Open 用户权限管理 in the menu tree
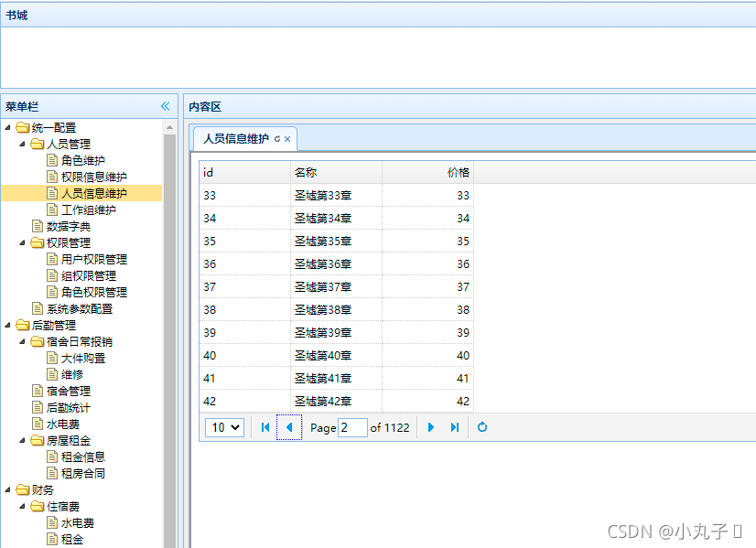The height and width of the screenshot is (548, 756). pyautogui.click(x=94, y=259)
